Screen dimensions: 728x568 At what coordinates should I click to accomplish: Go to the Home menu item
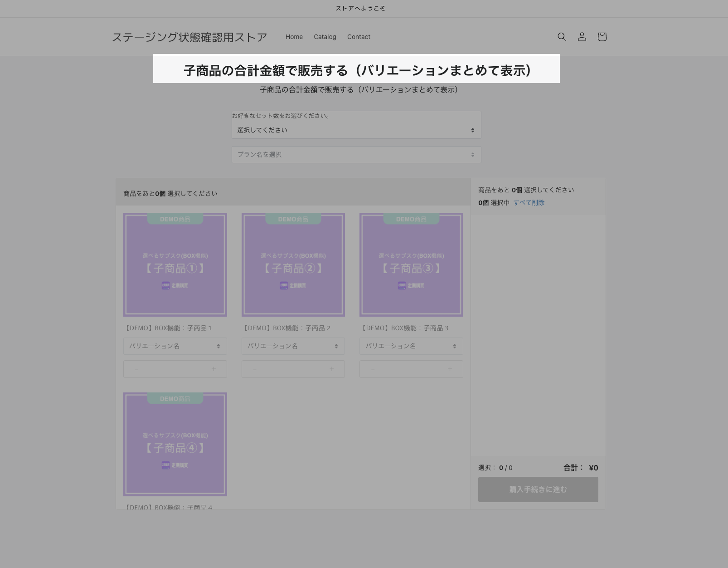[x=294, y=37]
